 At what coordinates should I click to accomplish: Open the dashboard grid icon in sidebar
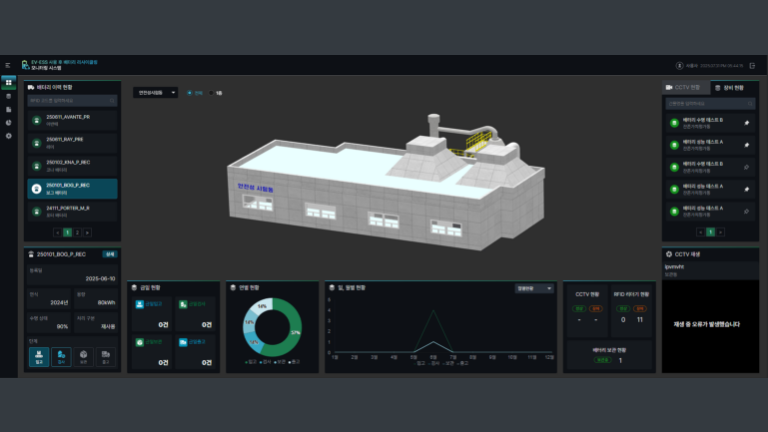click(9, 83)
